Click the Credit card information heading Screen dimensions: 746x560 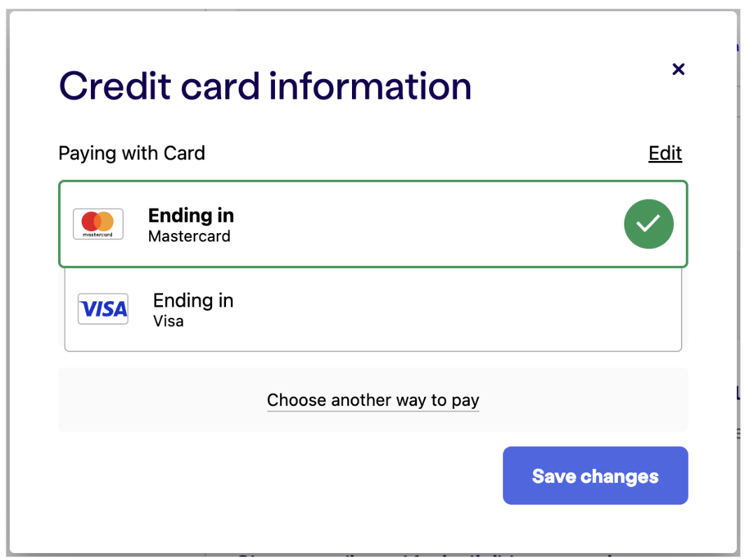click(x=265, y=86)
